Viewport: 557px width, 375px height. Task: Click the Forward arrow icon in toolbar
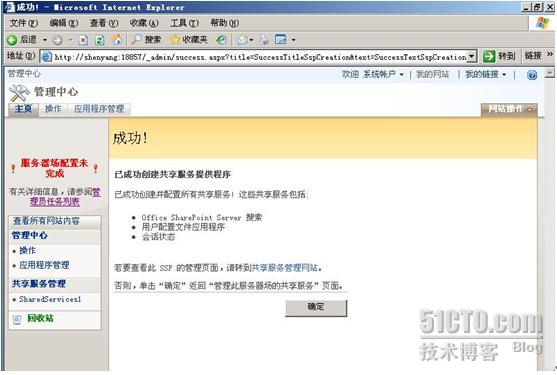point(57,40)
